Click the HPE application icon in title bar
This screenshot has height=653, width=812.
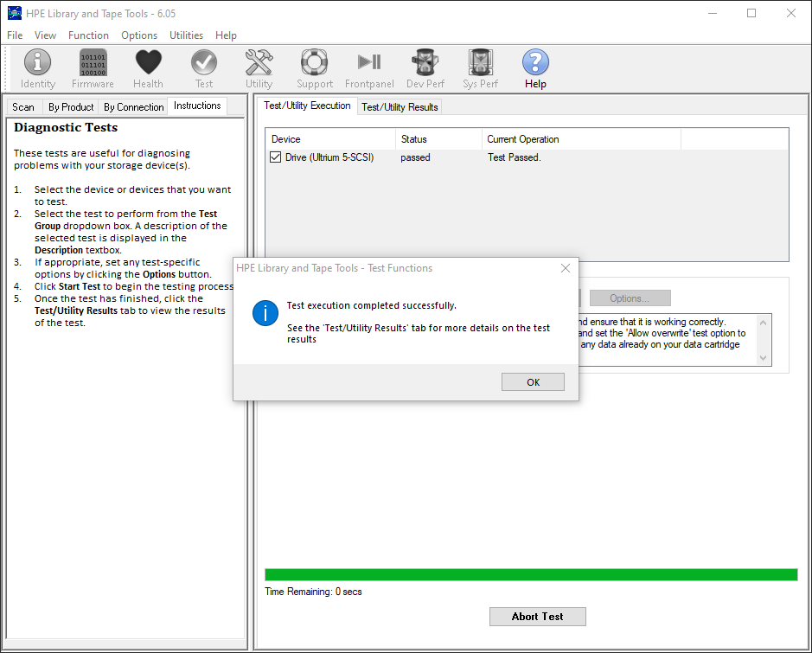(x=15, y=14)
